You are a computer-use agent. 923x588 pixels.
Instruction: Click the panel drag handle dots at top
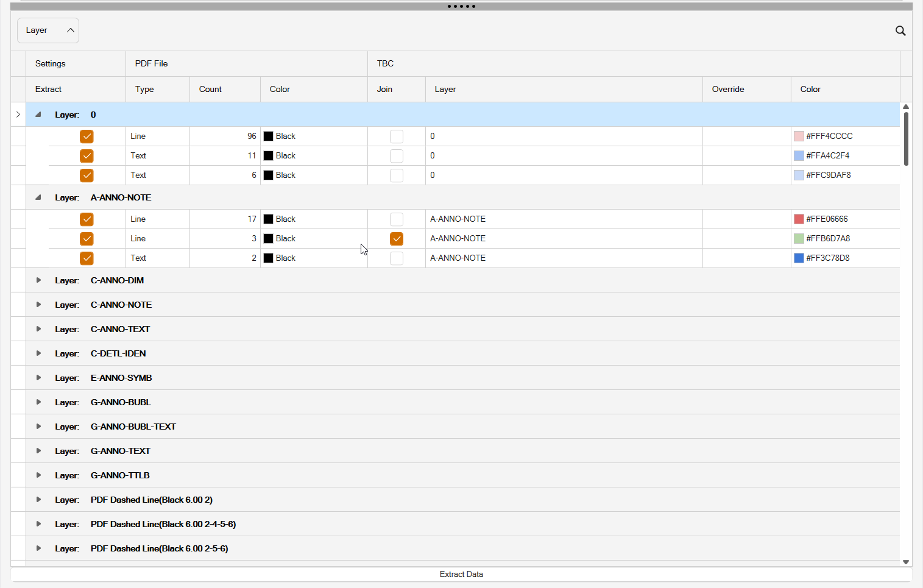pos(461,6)
